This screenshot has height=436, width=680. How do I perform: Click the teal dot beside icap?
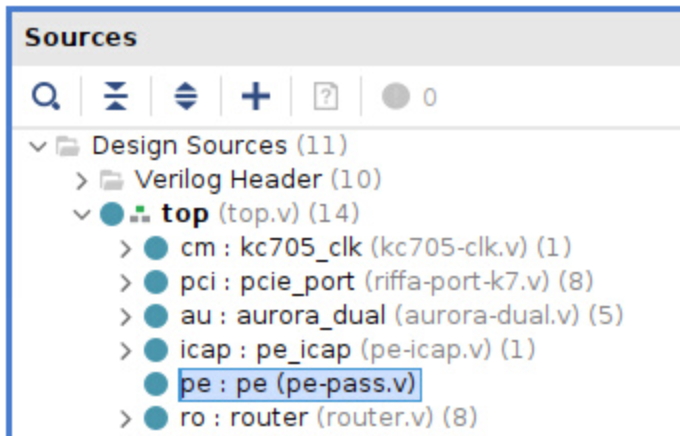156,350
